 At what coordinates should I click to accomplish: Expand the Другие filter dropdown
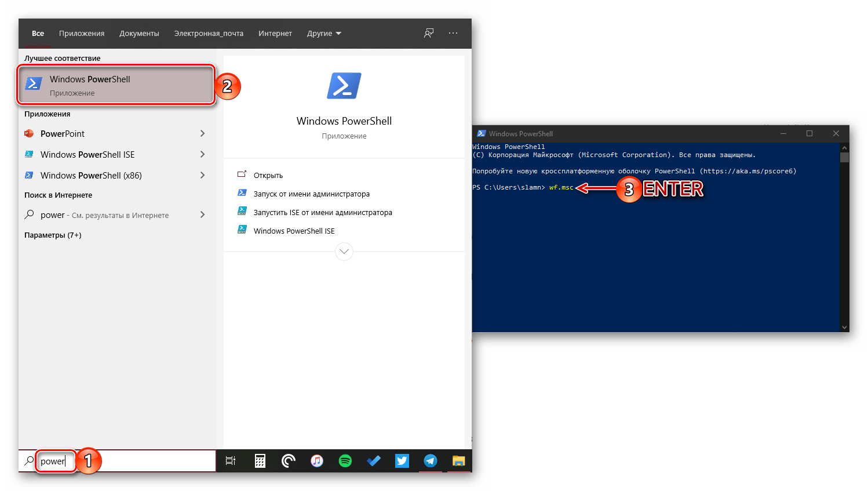click(324, 34)
